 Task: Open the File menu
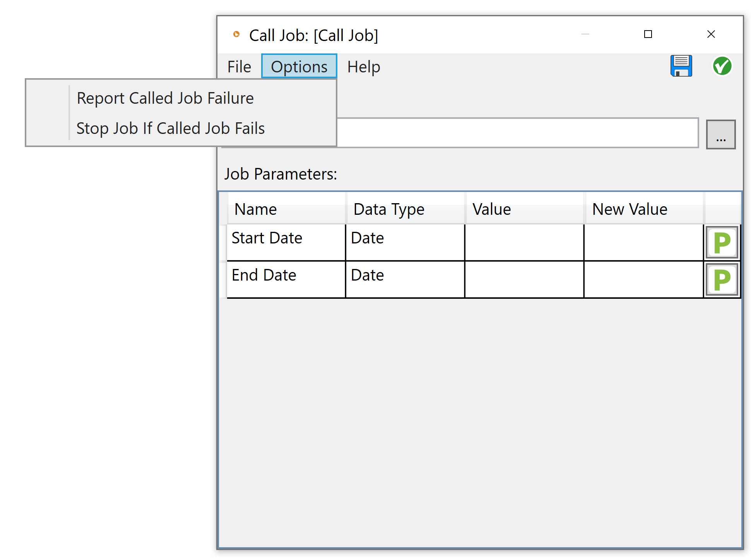(239, 66)
